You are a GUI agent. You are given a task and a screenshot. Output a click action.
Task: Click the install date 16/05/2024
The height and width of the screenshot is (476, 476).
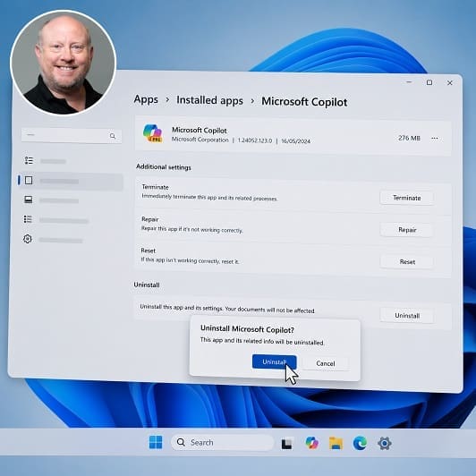tap(295, 141)
